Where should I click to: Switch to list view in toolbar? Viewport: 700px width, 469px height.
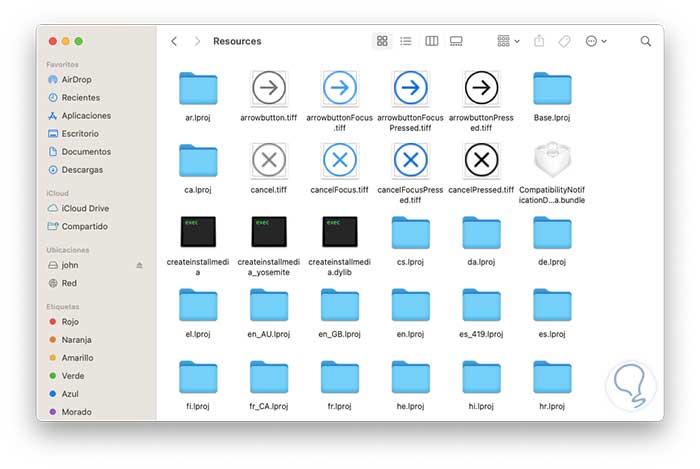406,41
